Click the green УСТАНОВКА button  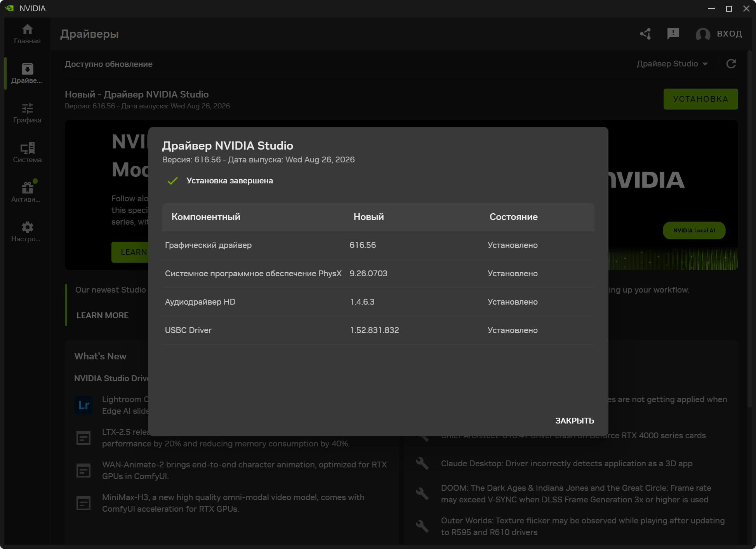click(x=700, y=99)
